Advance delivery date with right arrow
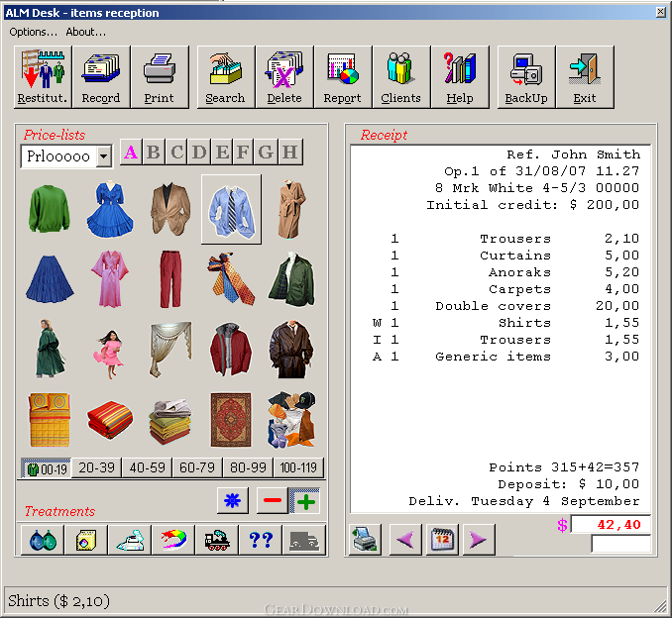The height and width of the screenshot is (618, 672). pyautogui.click(x=479, y=539)
